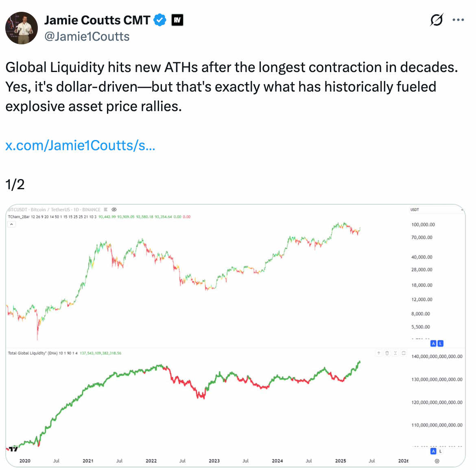Click the Grok slash-circle icon
The height and width of the screenshot is (470, 476).
click(x=437, y=20)
